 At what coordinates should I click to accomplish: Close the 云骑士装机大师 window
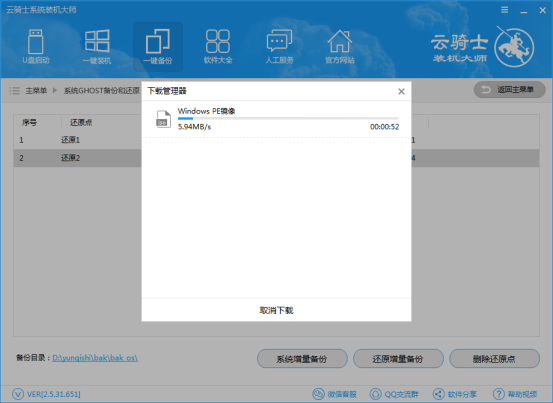pyautogui.click(x=543, y=10)
